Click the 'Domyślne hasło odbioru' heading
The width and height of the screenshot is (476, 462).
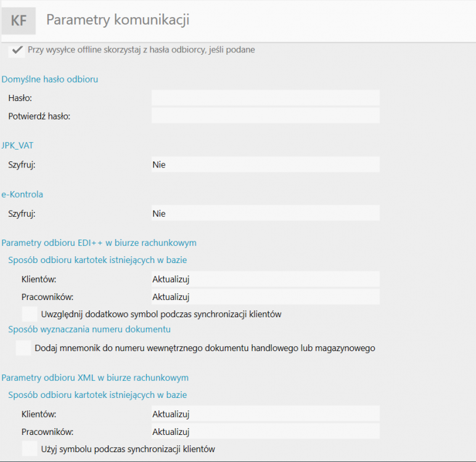point(50,79)
